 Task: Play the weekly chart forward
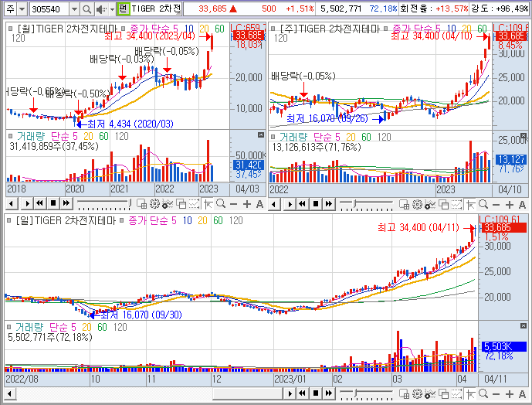tap(290, 204)
